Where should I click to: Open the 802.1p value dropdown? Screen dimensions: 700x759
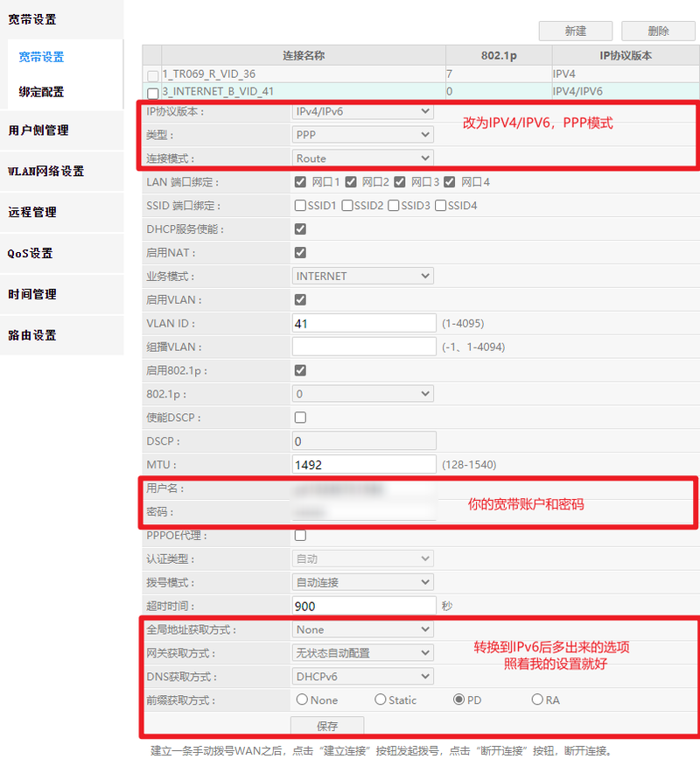362,393
